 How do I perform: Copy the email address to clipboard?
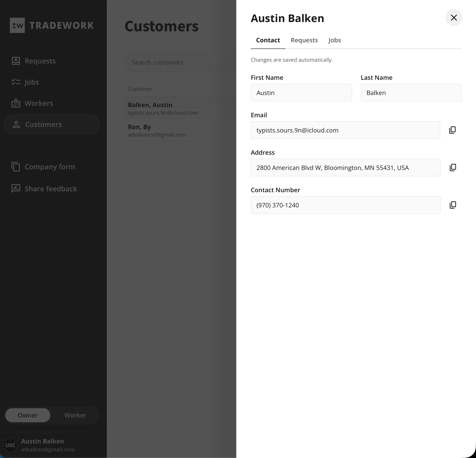[452, 130]
